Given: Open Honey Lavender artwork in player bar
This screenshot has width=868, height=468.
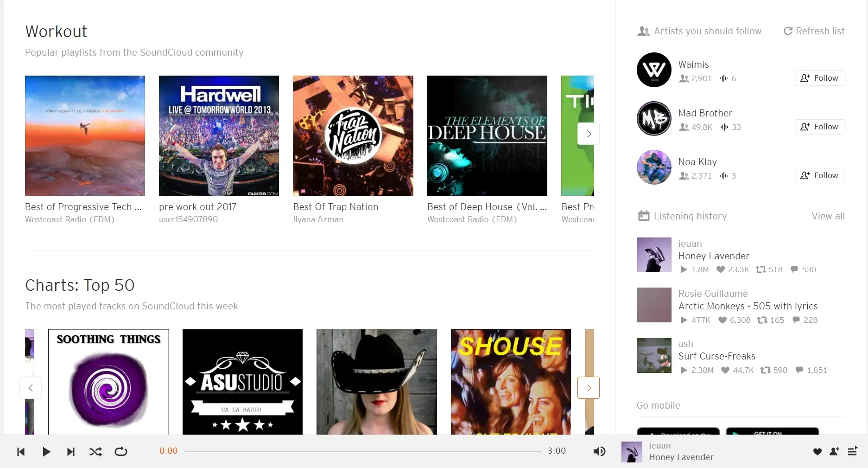Looking at the screenshot, I should tap(632, 452).
